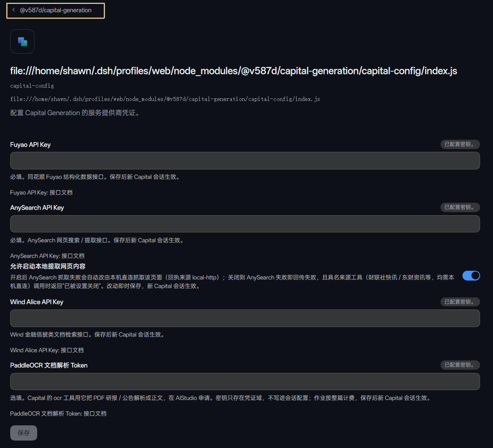Click the 已配置密钥 badge next to PaddleOCR Token
This screenshot has width=493, height=448.
pos(460,365)
